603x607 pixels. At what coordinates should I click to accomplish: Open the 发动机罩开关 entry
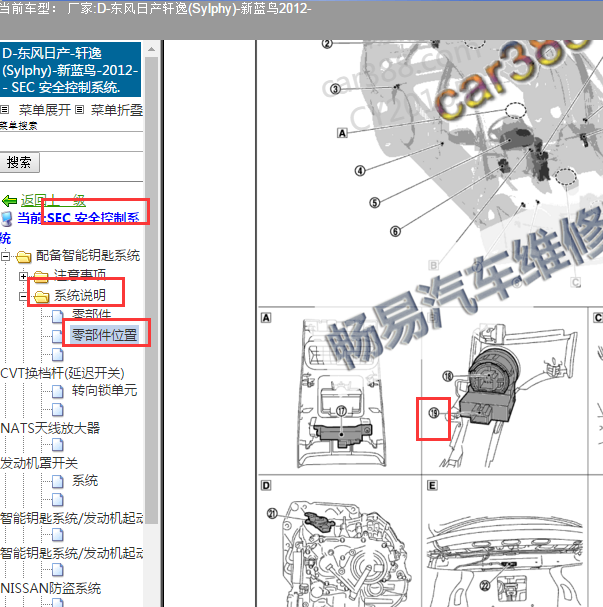(39, 463)
